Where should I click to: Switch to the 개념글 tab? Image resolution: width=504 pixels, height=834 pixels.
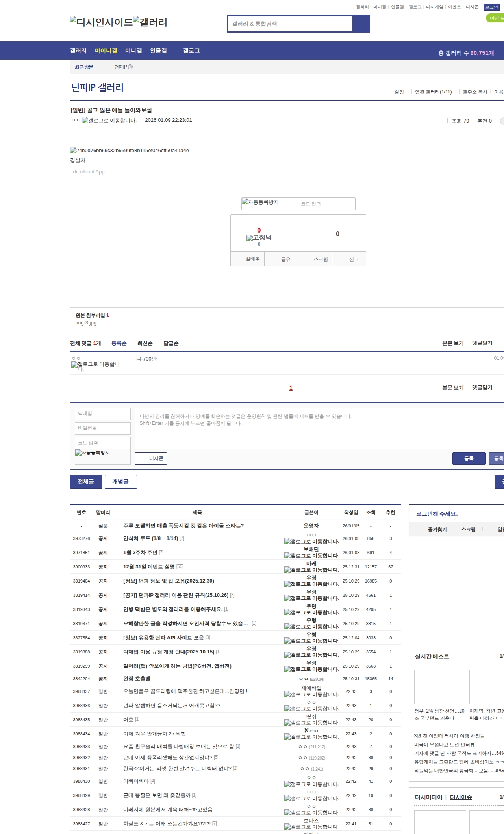(x=120, y=482)
